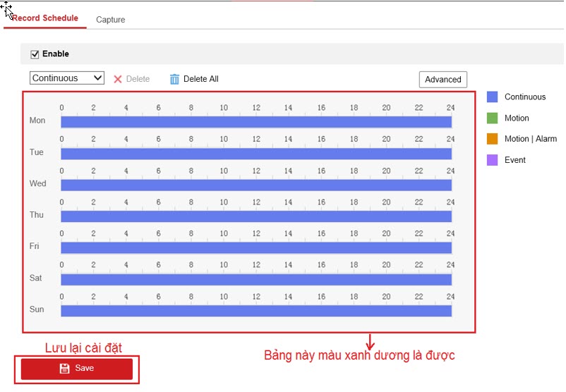
Task: Click the green Motion legend swatch
Action: pyautogui.click(x=492, y=118)
